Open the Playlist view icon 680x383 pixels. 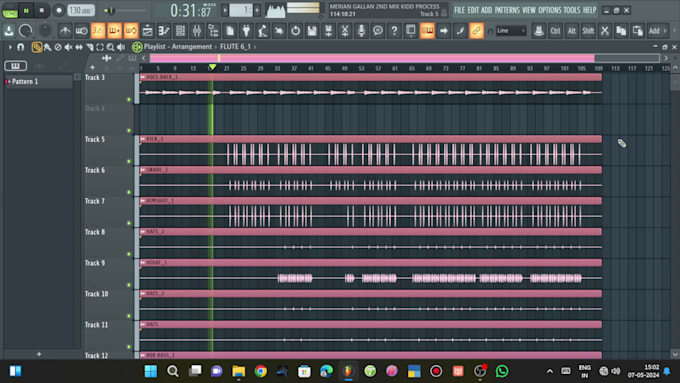[147, 31]
